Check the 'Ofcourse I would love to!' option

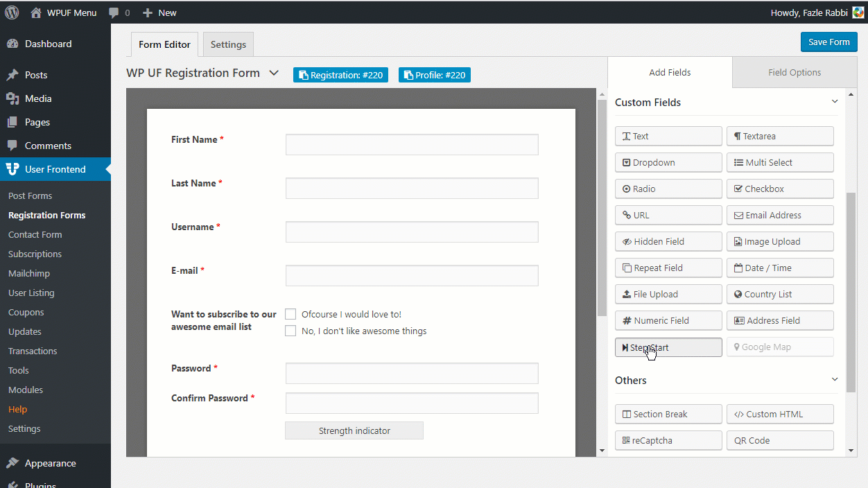(290, 314)
